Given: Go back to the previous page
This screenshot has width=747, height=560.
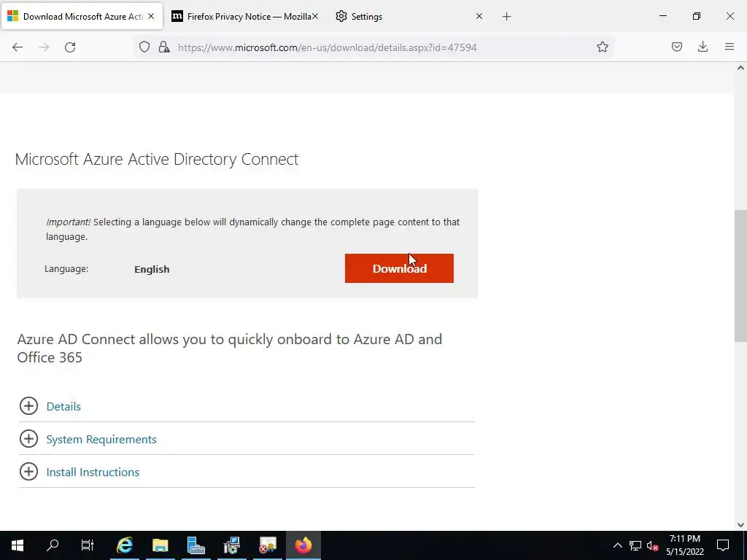Looking at the screenshot, I should click(18, 47).
